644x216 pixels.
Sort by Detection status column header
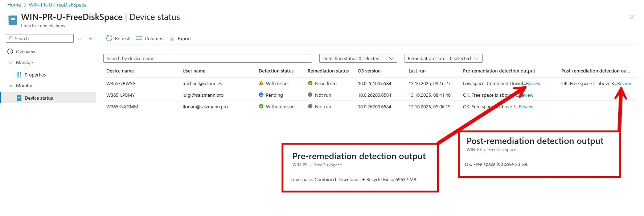[x=276, y=71]
